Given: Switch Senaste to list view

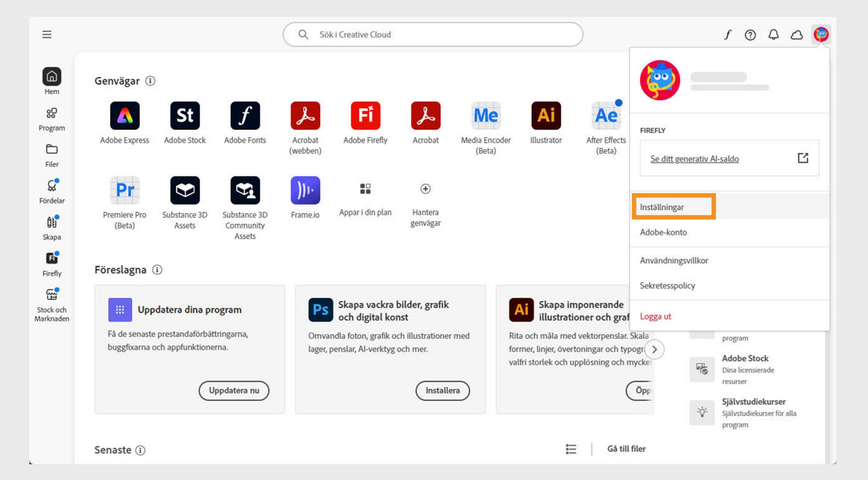Looking at the screenshot, I should [x=571, y=449].
